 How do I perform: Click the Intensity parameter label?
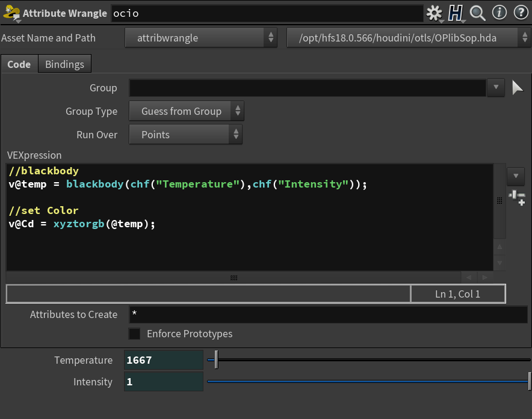click(x=93, y=382)
